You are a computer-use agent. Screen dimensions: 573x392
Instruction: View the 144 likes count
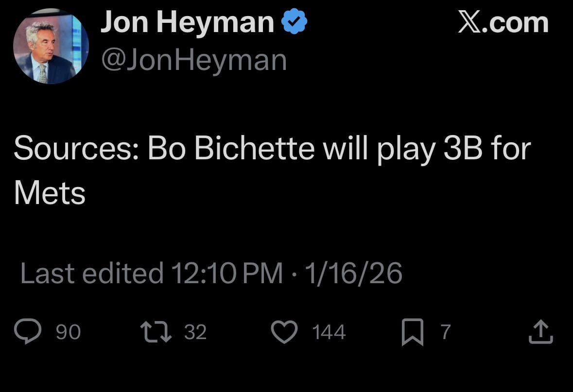328,332
